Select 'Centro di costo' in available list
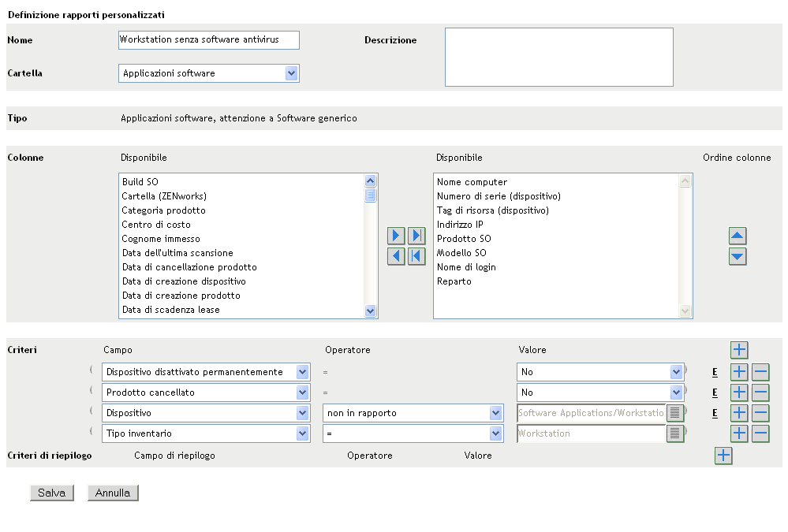The image size is (788, 532). tap(241, 225)
